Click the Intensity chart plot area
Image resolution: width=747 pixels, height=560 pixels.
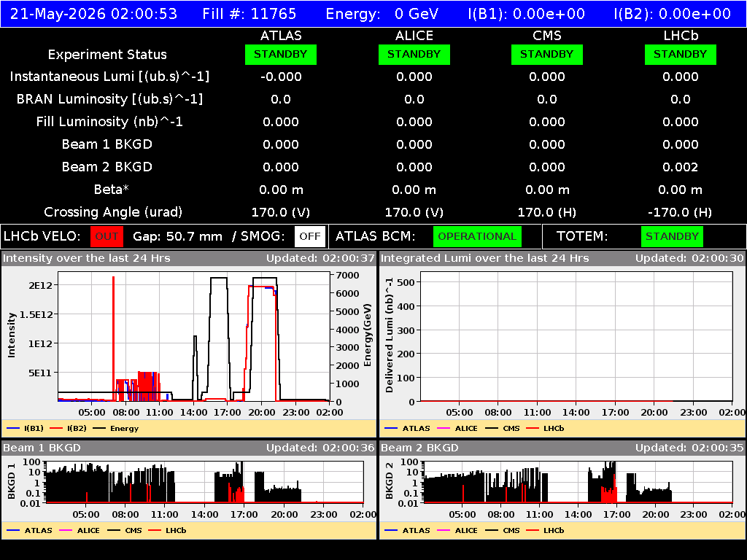(x=194, y=337)
